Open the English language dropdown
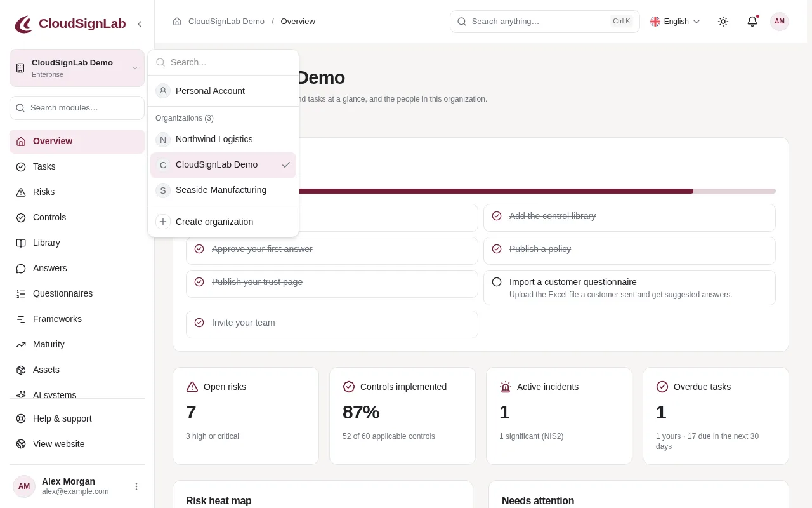Screen dimensions: 812x508 point(675,22)
